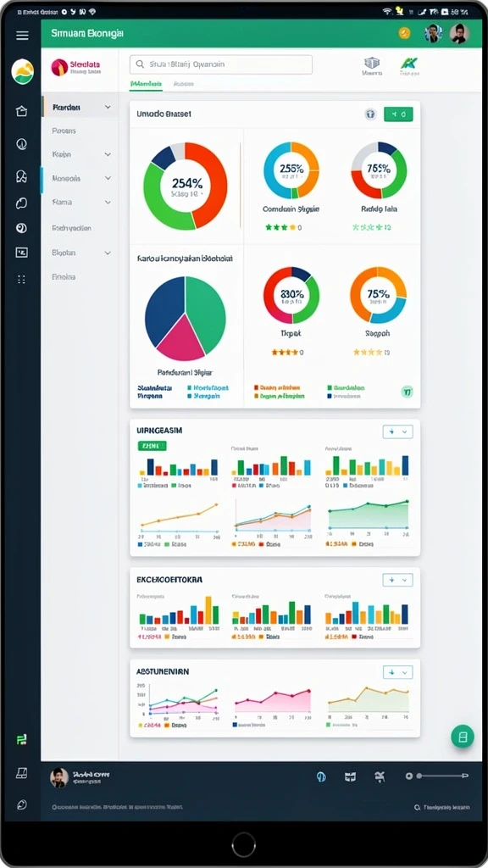Click the user avatar in top right

459,33
